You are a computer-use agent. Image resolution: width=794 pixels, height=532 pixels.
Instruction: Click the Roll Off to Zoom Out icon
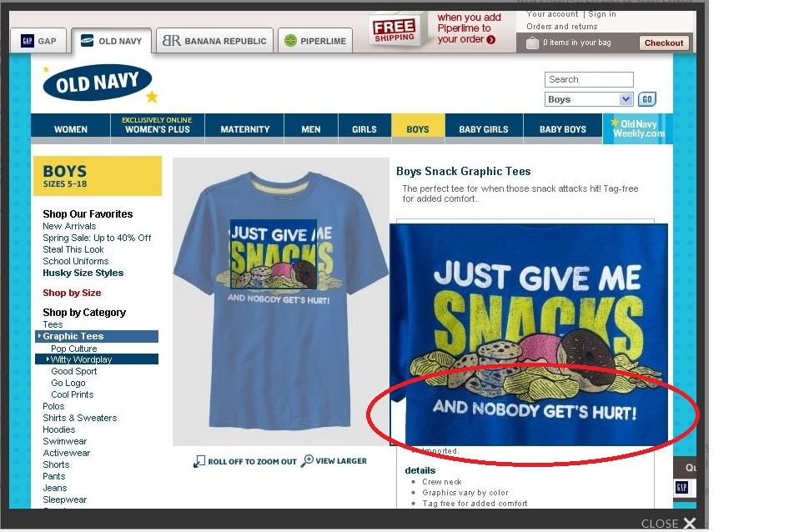point(199,461)
